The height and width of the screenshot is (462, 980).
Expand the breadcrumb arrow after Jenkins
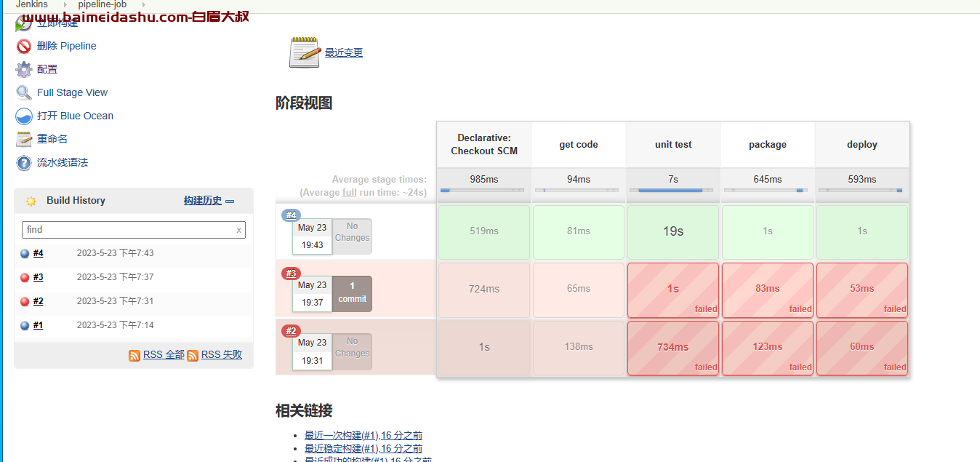65,4
